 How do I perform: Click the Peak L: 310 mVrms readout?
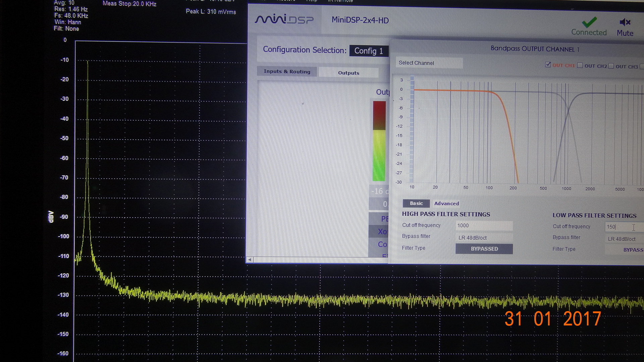[211, 12]
